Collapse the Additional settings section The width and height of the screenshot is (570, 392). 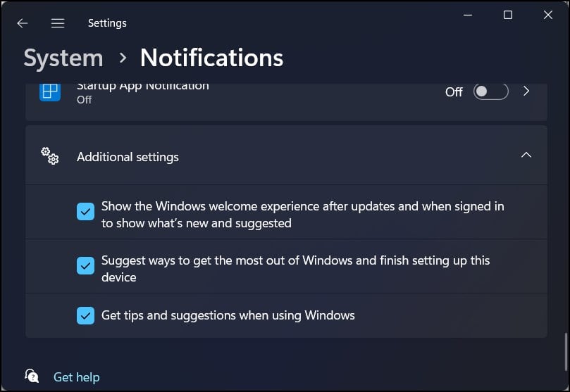[x=526, y=156]
